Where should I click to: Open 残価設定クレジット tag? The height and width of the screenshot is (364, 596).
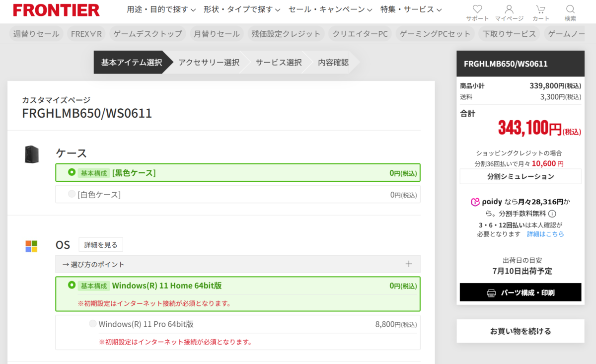tap(286, 34)
